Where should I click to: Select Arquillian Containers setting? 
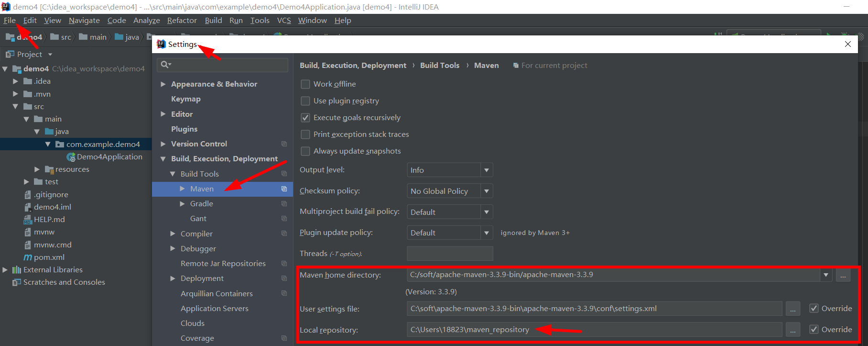pos(217,293)
